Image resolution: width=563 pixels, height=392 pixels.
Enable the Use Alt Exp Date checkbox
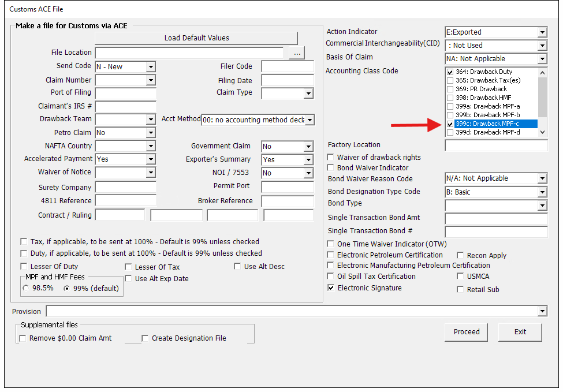(128, 279)
